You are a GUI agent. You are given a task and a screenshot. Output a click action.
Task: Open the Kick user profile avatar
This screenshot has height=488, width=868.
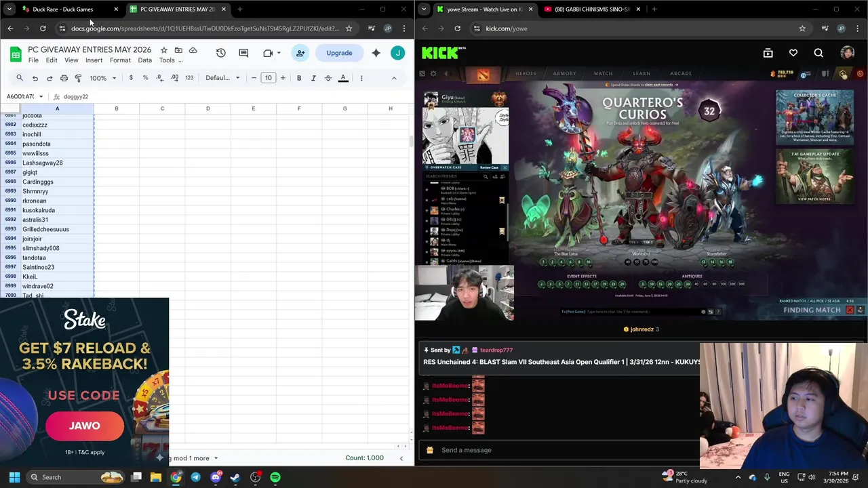[847, 53]
